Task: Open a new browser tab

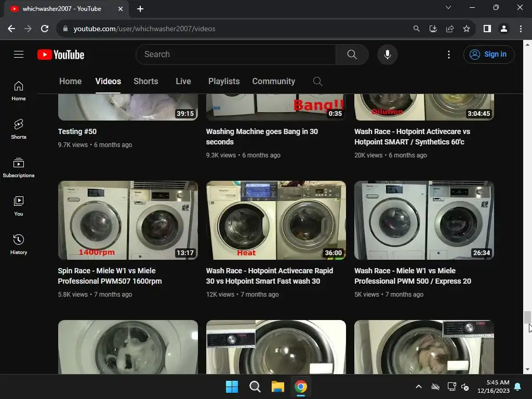Action: pyautogui.click(x=140, y=9)
